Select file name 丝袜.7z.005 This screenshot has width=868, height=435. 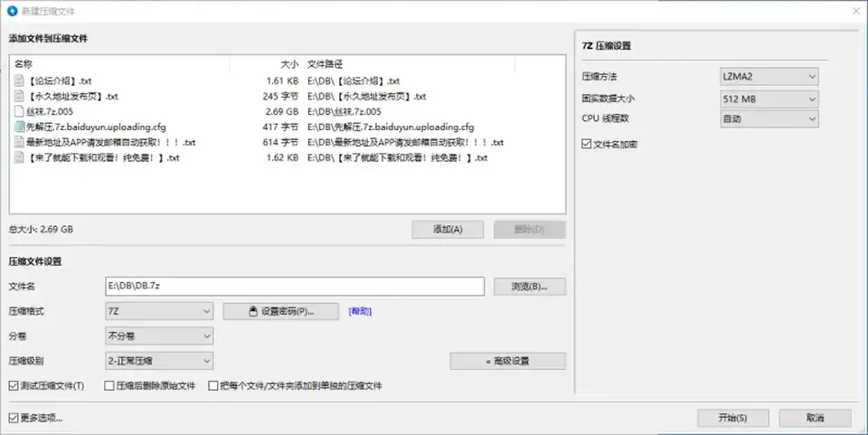click(x=50, y=111)
